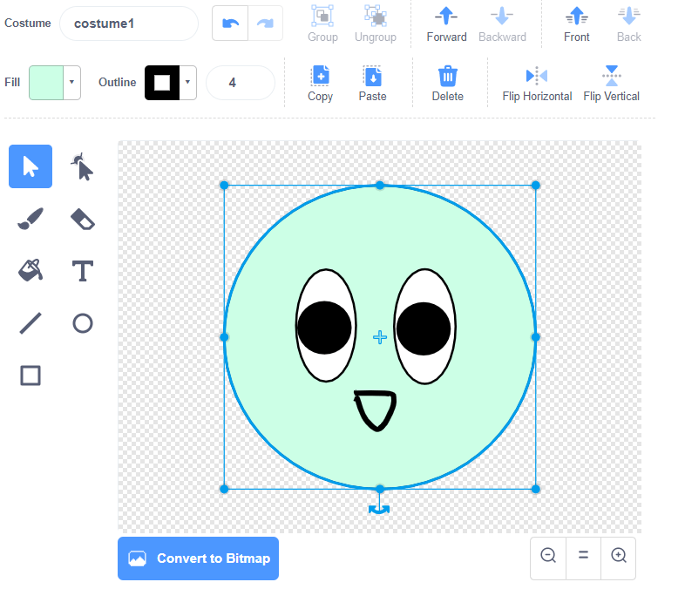Screen dimensions: 685x616
Task: Open the Fill color dropdown
Action: tap(71, 83)
